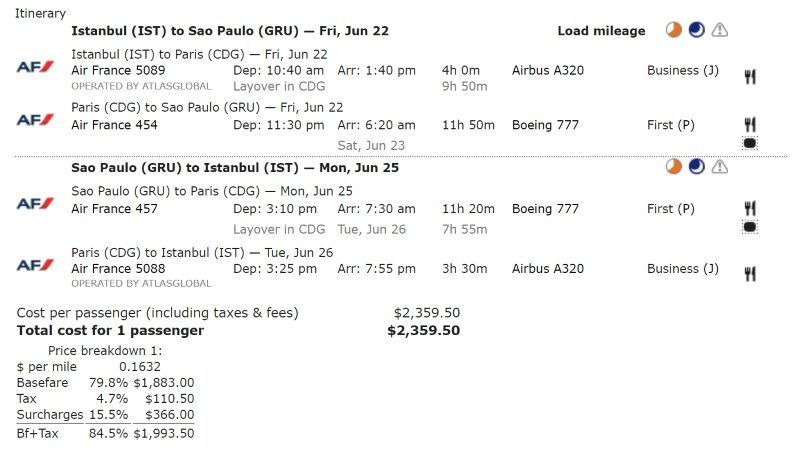The width and height of the screenshot is (800, 452).
Task: Click the warning triangle icon for outbound trip
Action: click(x=719, y=31)
